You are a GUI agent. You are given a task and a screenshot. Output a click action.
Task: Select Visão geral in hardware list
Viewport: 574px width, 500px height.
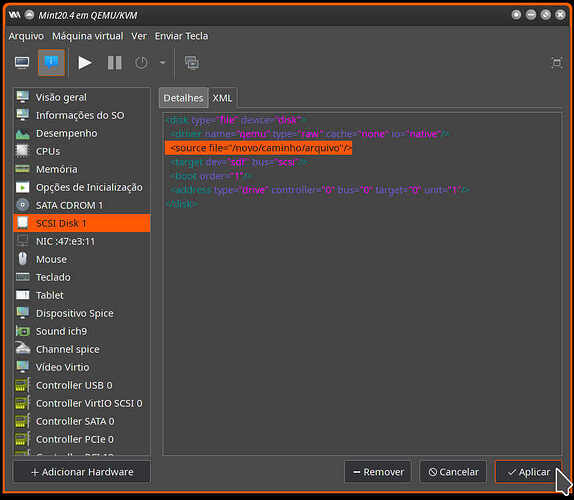(x=82, y=97)
